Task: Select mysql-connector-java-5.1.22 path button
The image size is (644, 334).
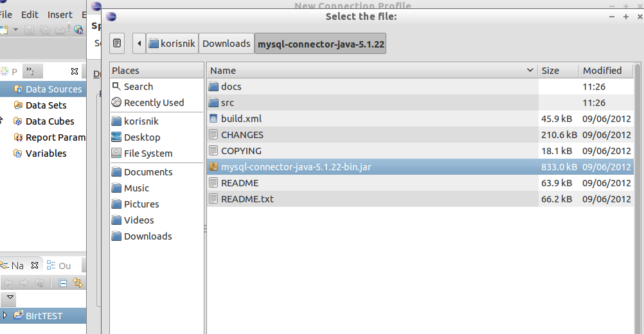Action: tap(320, 44)
